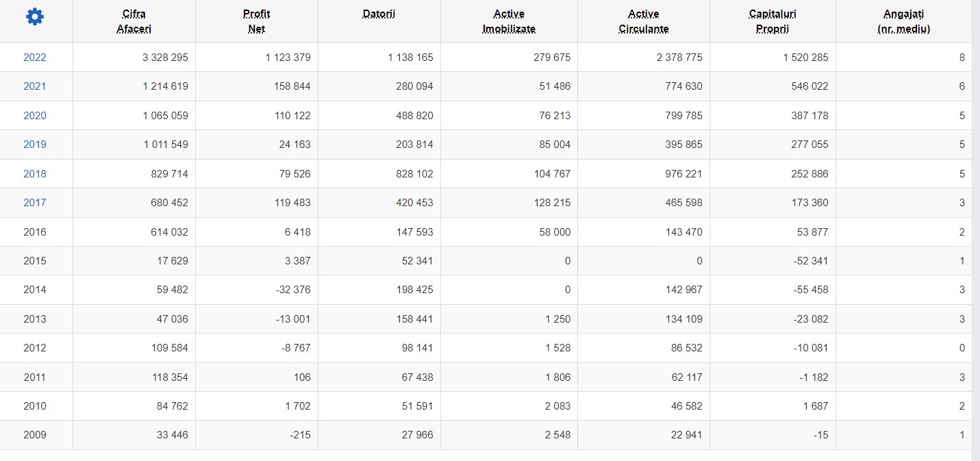Click the Datorii column header
Viewport: 980px width, 461px height.
(x=379, y=14)
